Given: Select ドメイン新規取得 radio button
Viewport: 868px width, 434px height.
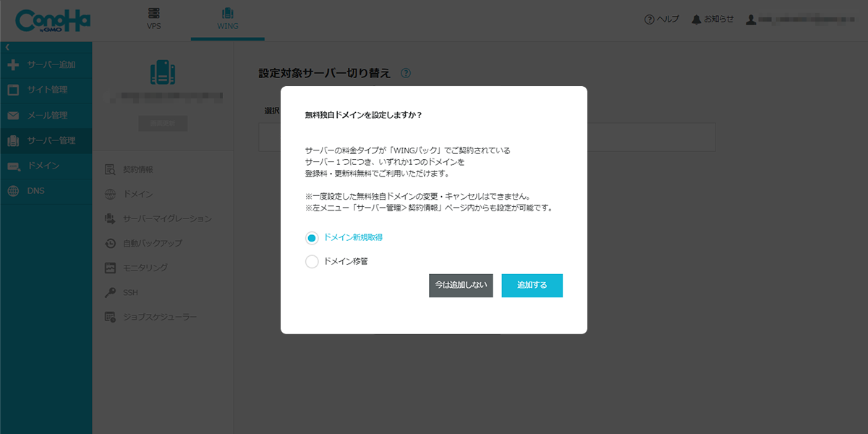Looking at the screenshot, I should click(x=312, y=238).
